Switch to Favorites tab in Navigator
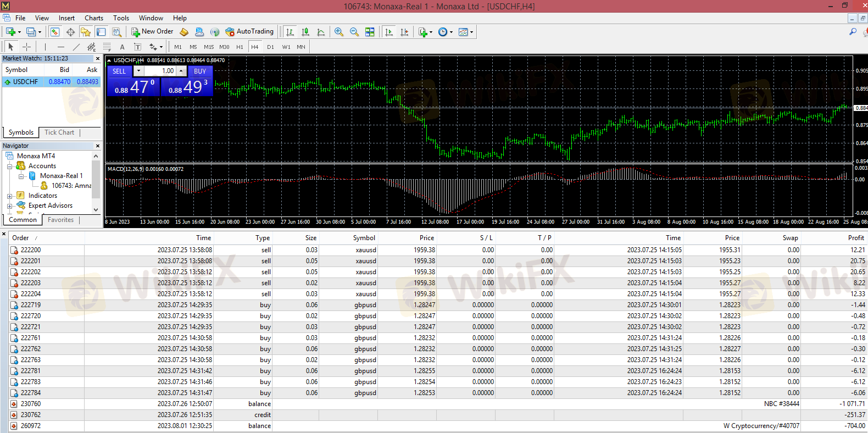The width and height of the screenshot is (868, 433). click(x=60, y=220)
